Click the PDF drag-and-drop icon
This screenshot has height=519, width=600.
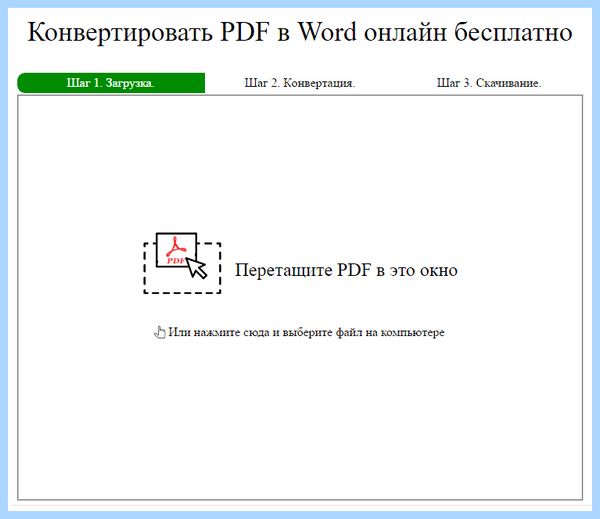pos(182,263)
